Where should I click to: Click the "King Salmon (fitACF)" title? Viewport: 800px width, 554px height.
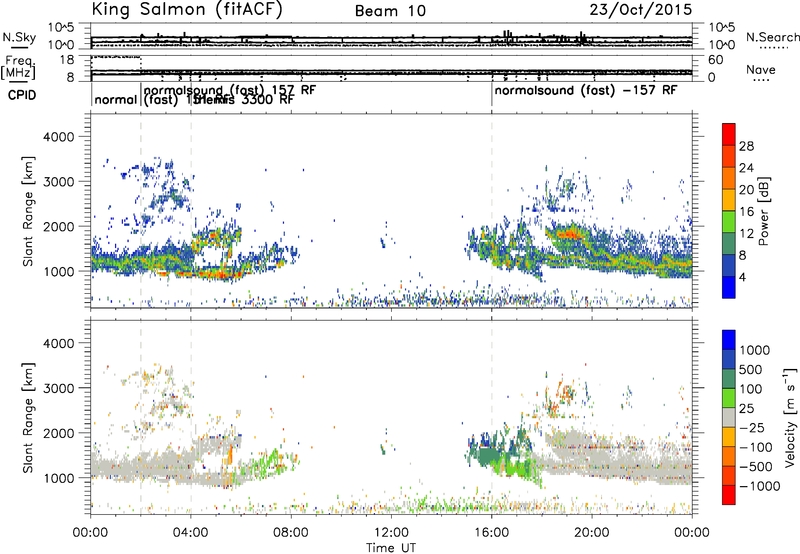(186, 9)
